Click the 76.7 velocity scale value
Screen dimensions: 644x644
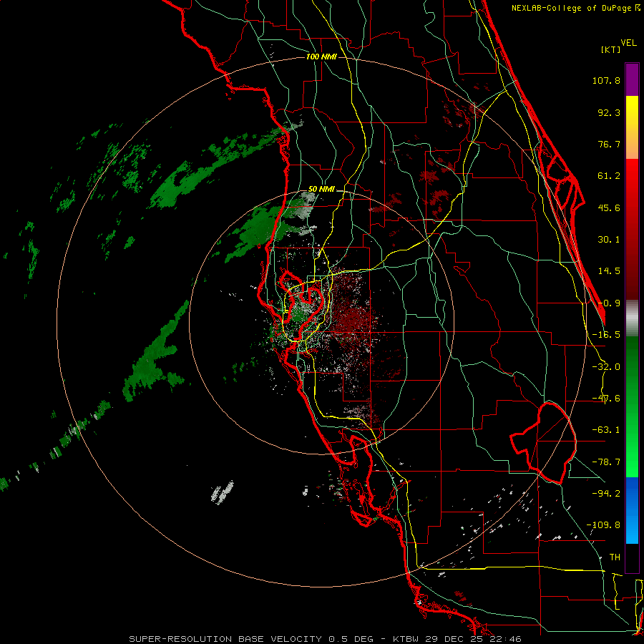point(609,144)
